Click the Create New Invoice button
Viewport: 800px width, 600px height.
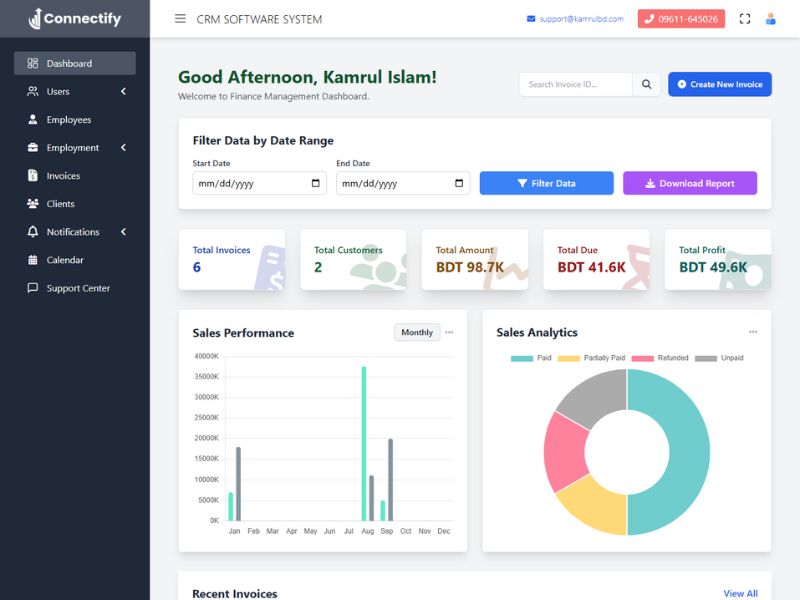[x=719, y=85]
